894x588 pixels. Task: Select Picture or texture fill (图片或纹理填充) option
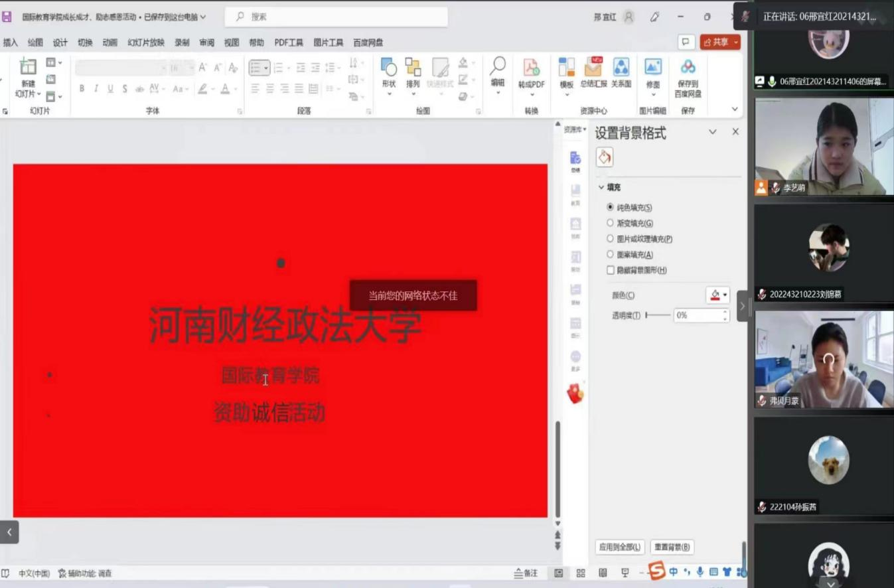point(611,239)
